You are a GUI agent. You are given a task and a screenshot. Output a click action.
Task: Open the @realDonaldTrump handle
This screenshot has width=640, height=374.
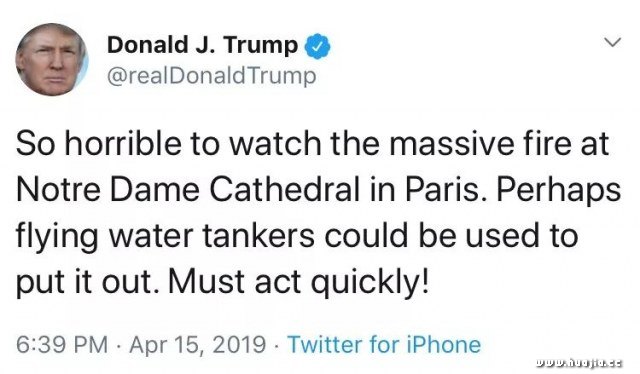point(211,76)
